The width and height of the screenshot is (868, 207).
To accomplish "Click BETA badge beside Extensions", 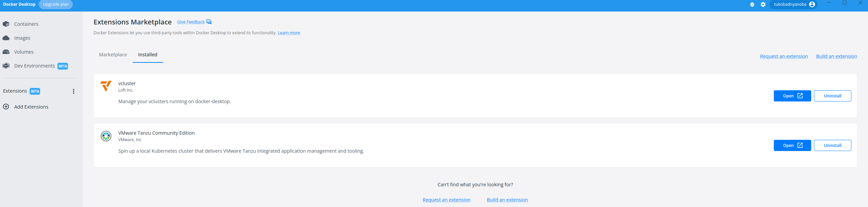I will pos(35,91).
